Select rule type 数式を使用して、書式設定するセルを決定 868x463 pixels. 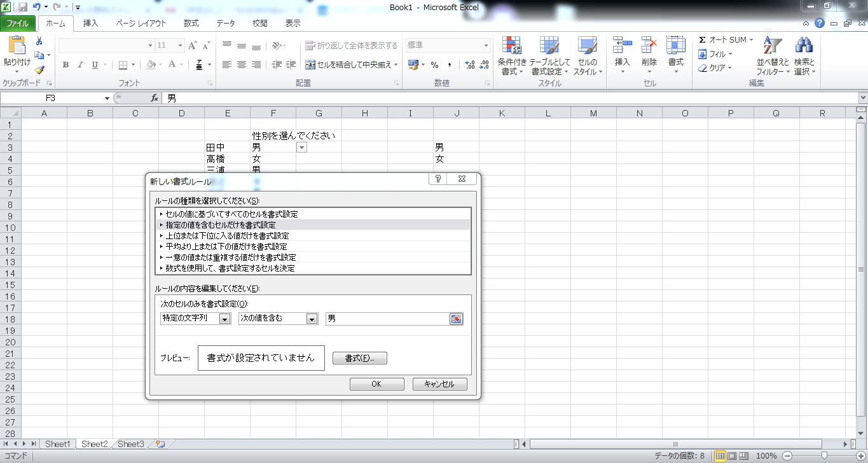pyautogui.click(x=312, y=268)
